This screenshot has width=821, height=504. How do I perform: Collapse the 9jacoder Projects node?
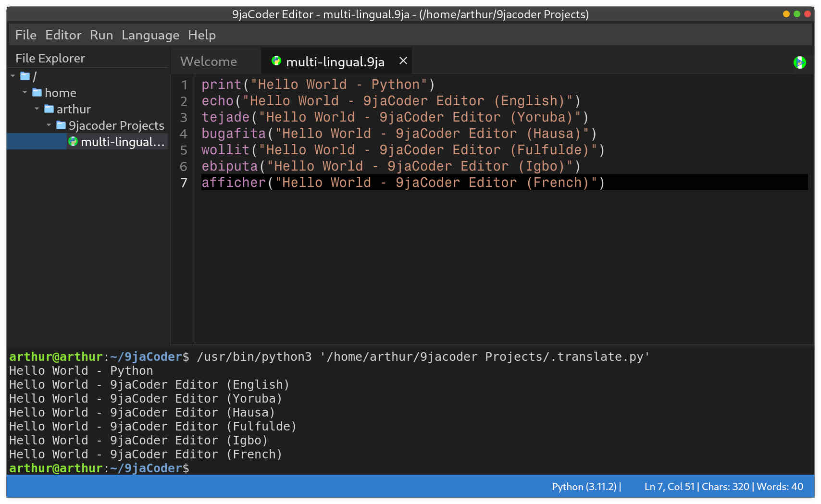[48, 125]
